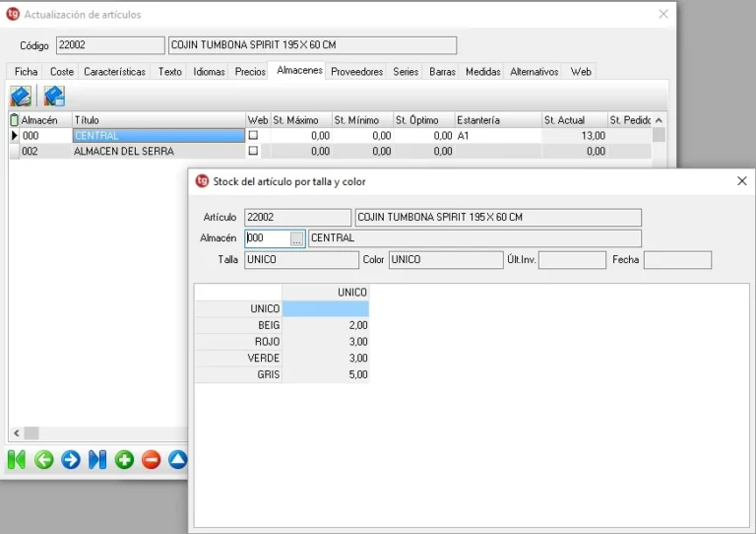This screenshot has height=534, width=756.
Task: Switch to the Precios tab
Action: (250, 71)
